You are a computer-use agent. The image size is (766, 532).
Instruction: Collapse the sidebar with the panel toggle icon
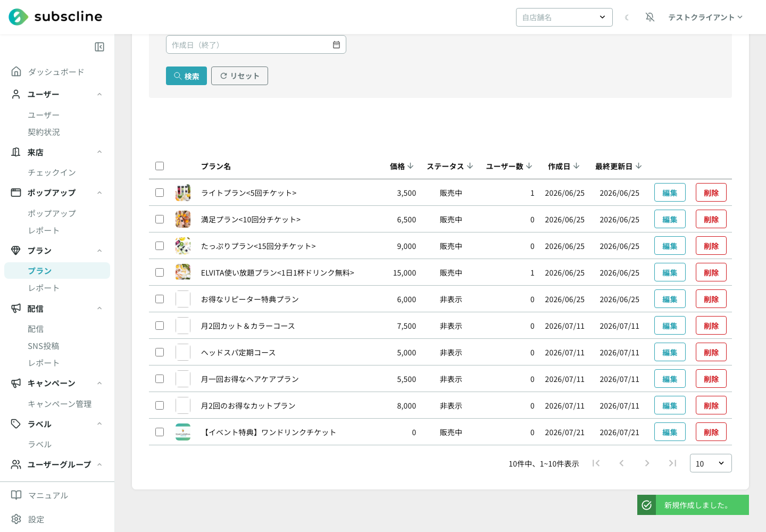[99, 47]
